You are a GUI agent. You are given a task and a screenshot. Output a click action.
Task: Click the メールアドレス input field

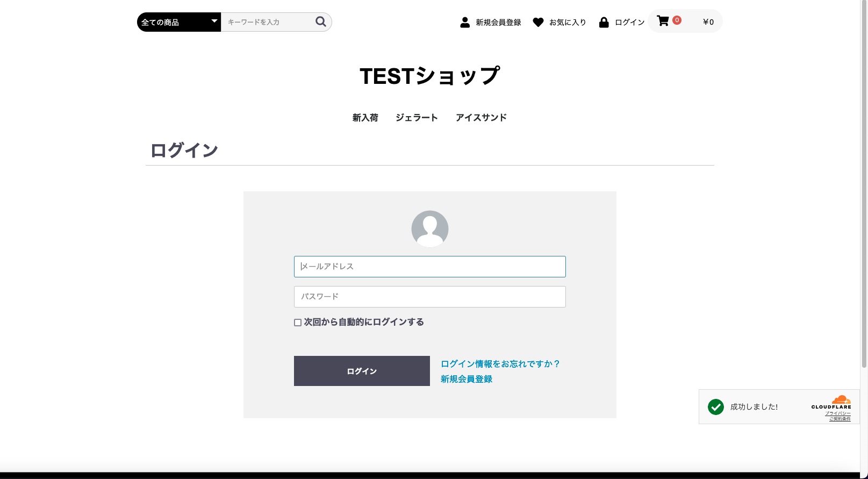tap(429, 267)
